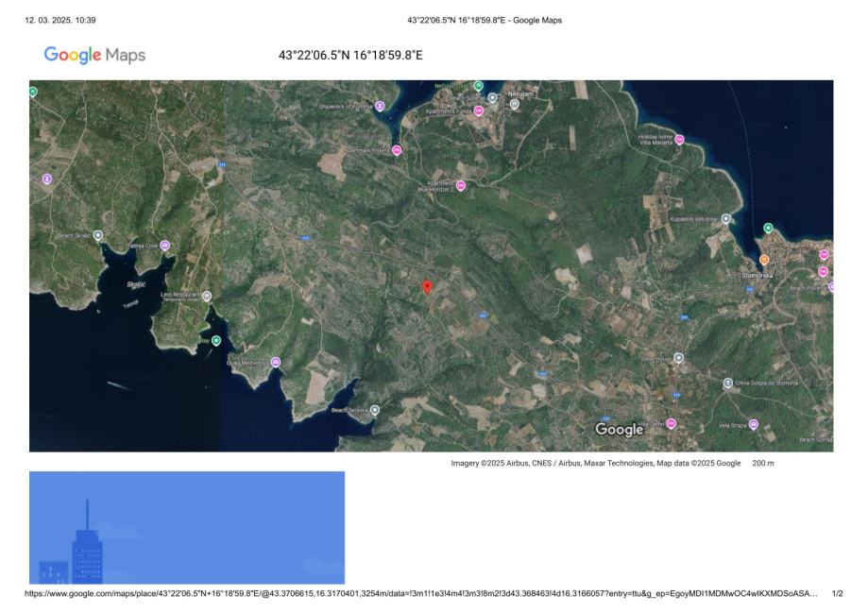The height and width of the screenshot is (613, 868).
Task: Click the red dropped pin marker
Action: point(427,287)
